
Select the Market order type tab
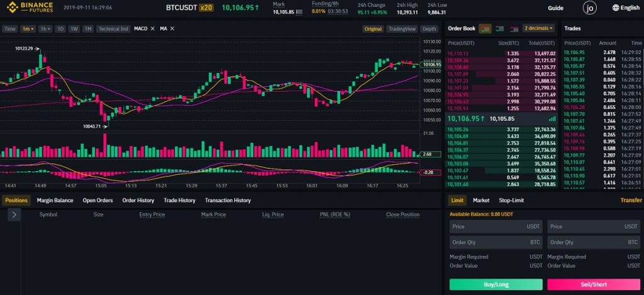[x=481, y=201]
